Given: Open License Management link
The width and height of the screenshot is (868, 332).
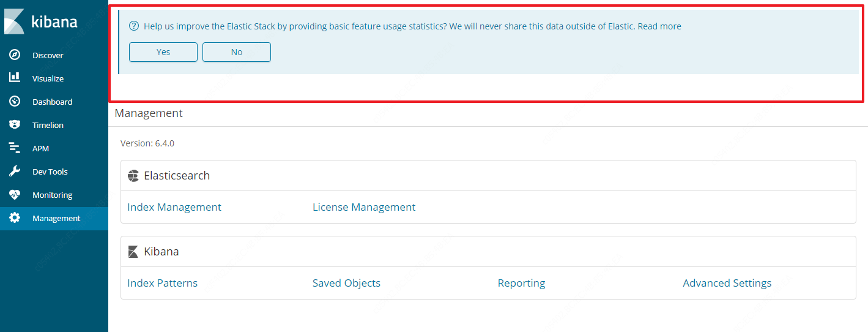Looking at the screenshot, I should (364, 207).
